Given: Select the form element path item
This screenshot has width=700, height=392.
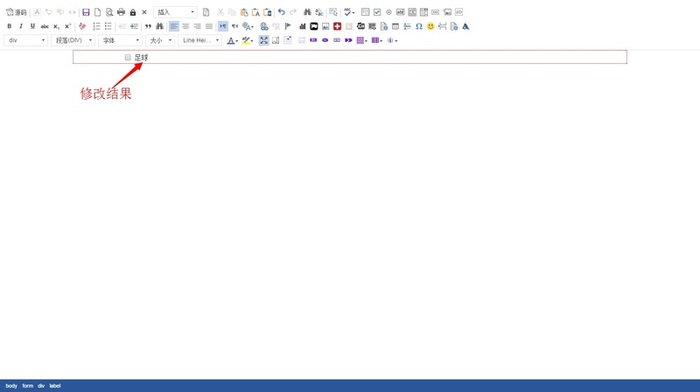Looking at the screenshot, I should coord(28,386).
